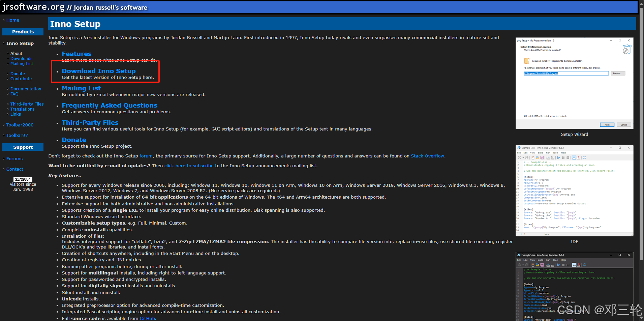Click the Products section header
Image resolution: width=644 pixels, height=321 pixels.
click(x=23, y=32)
